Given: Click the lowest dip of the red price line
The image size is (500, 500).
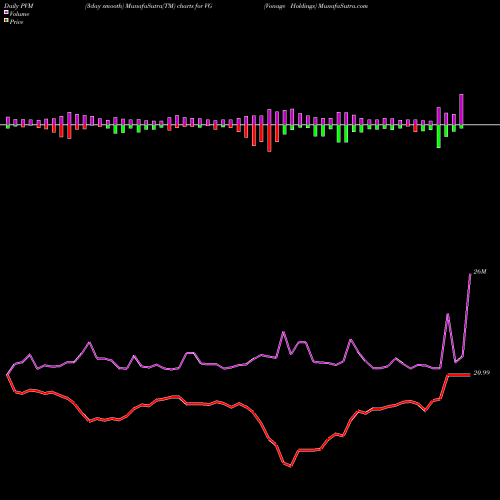Looking at the screenshot, I should (x=290, y=466).
